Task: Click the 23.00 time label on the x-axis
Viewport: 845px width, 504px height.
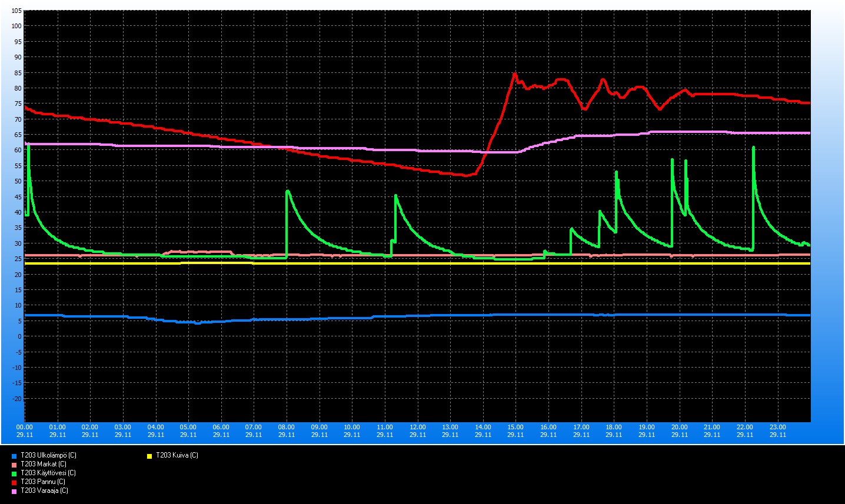Action: (x=777, y=427)
